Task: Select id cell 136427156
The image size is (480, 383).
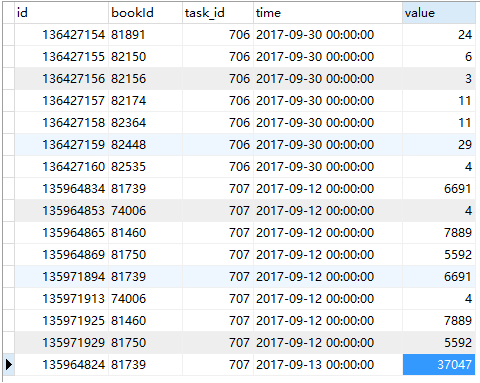Action: pos(61,79)
